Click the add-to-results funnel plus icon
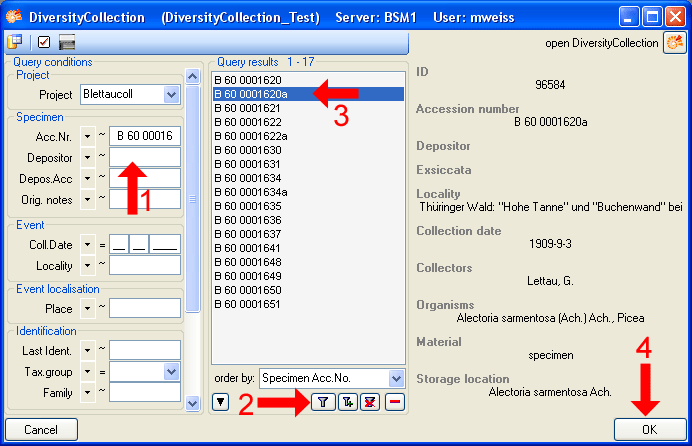The image size is (692, 446). [x=347, y=401]
